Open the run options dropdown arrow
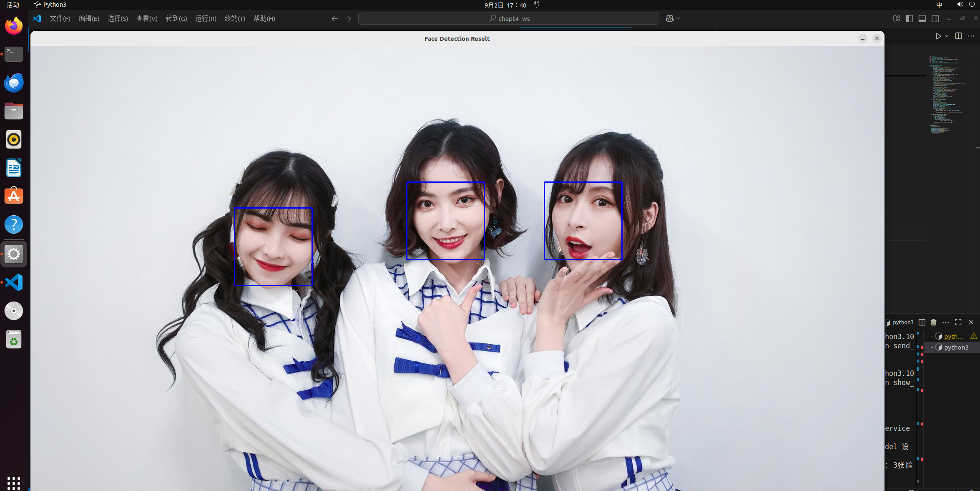 (947, 36)
